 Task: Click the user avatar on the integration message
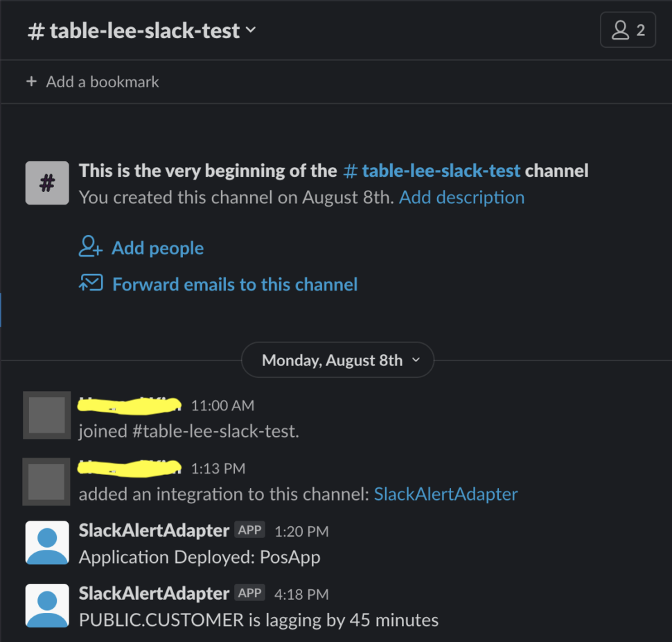click(x=47, y=481)
